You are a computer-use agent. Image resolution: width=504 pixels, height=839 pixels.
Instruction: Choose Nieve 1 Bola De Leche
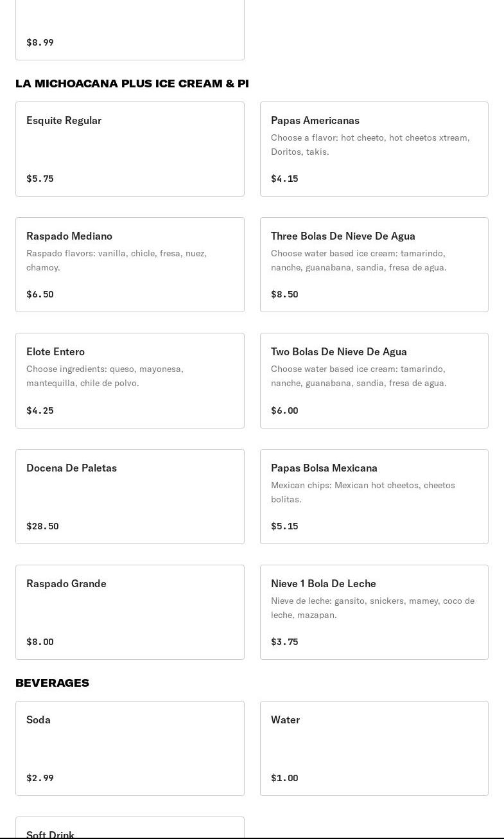[374, 612]
